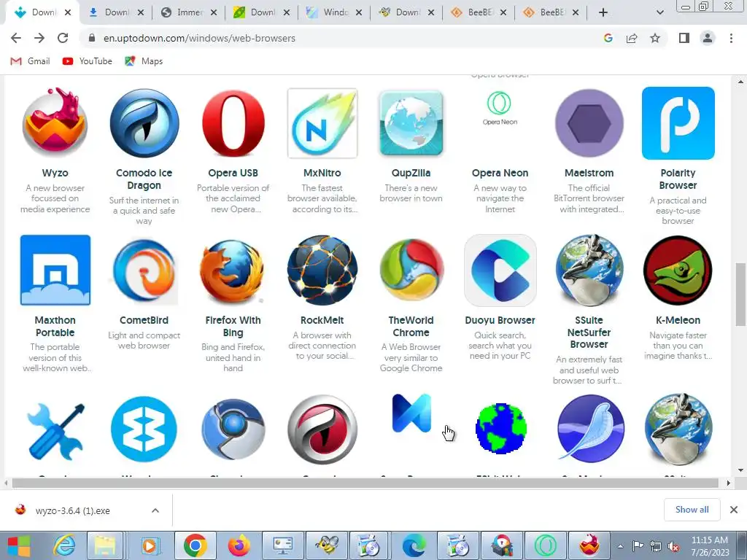
Task: Click the white interlocking symbol on blue circle icon
Action: (x=144, y=429)
